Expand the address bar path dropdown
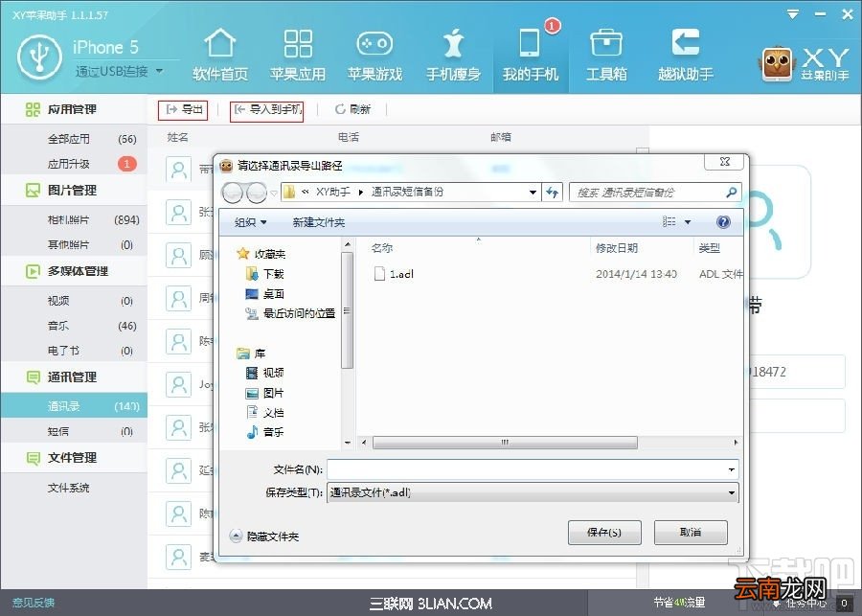This screenshot has height=616, width=862. 533,192
